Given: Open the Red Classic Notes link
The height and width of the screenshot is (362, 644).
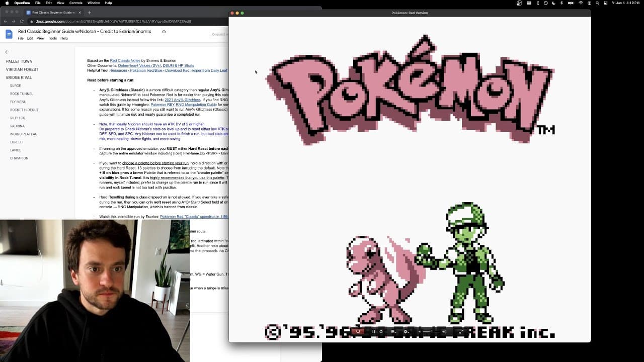Looking at the screenshot, I should click(125, 60).
